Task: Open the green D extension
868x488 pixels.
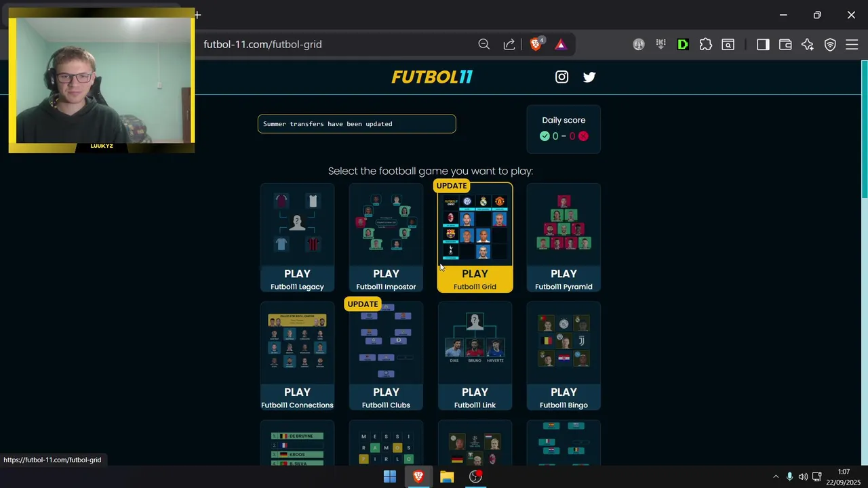Action: (x=683, y=44)
